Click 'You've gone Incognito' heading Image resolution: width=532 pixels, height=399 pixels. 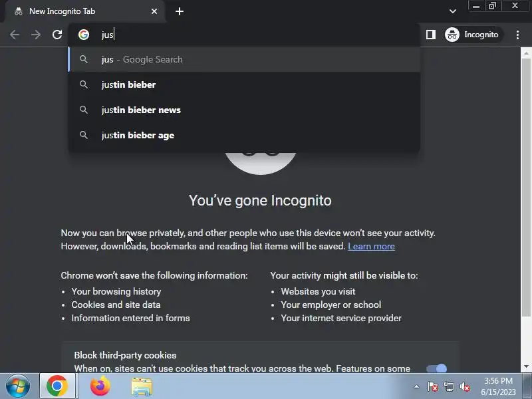click(x=260, y=201)
